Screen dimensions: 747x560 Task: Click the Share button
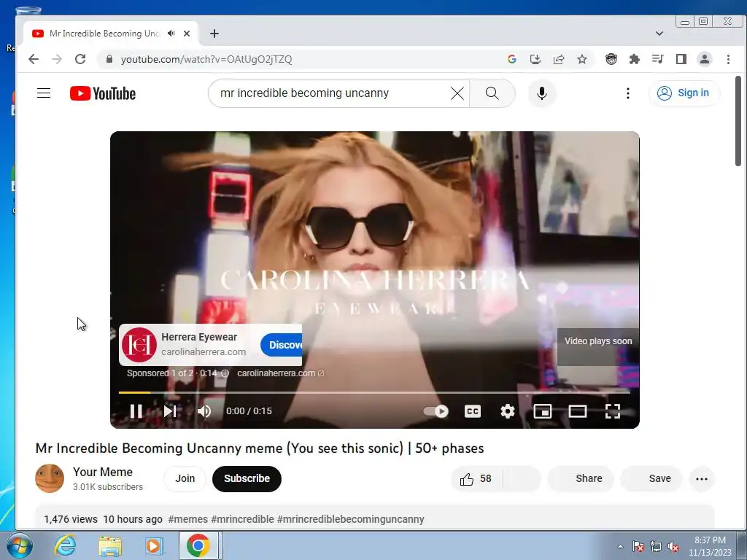click(x=581, y=478)
